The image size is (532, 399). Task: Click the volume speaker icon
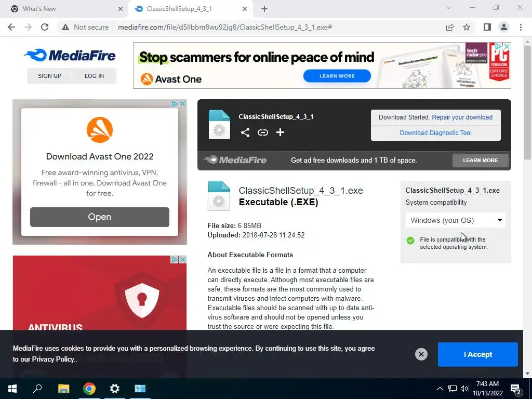pyautogui.click(x=464, y=389)
